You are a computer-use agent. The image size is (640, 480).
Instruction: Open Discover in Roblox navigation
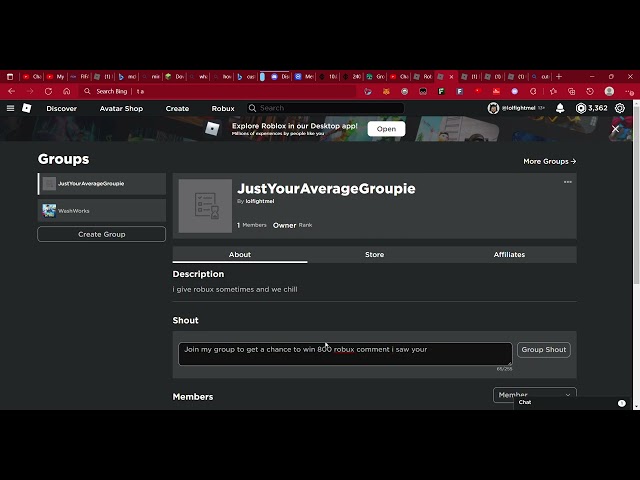pos(62,109)
